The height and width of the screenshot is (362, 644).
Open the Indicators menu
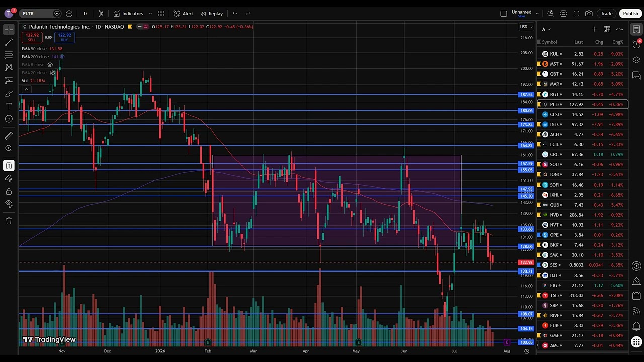coord(128,14)
